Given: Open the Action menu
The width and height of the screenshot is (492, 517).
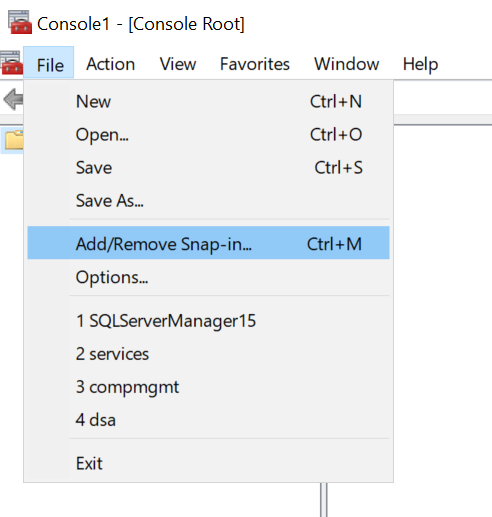Looking at the screenshot, I should pyautogui.click(x=111, y=64).
